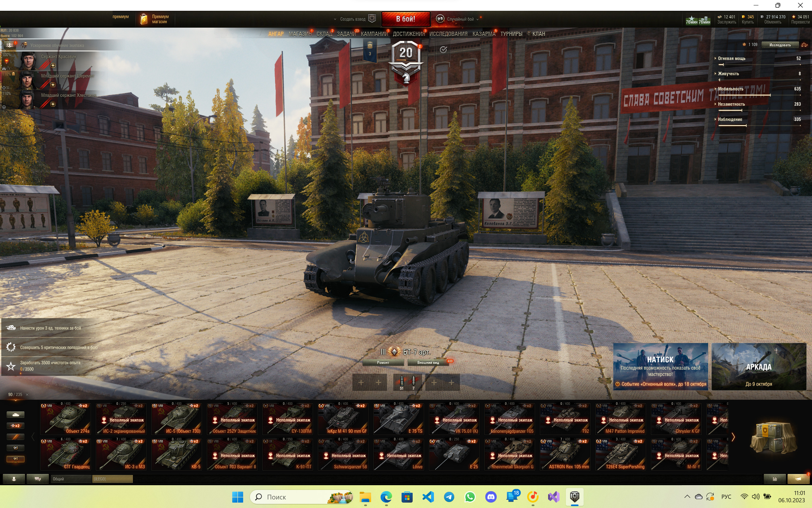Reset carousel filter x beside 90 / 235
Image resolution: width=812 pixels, height=508 pixels.
tap(27, 394)
